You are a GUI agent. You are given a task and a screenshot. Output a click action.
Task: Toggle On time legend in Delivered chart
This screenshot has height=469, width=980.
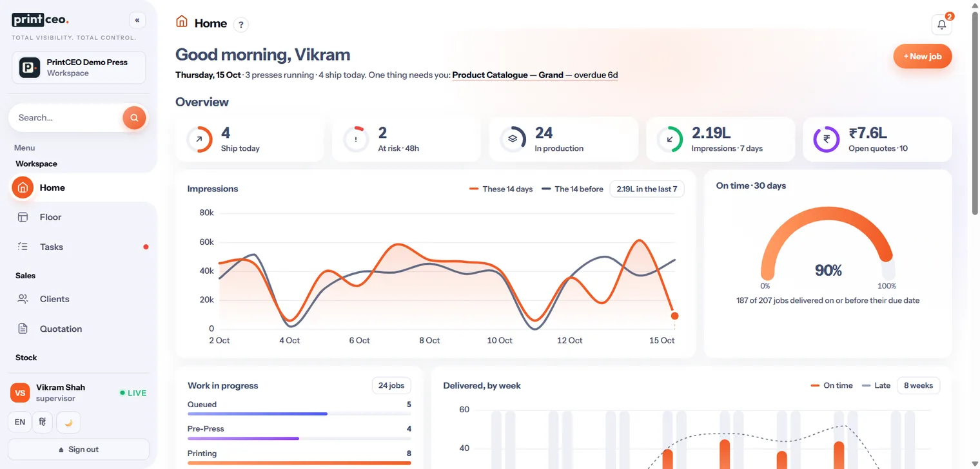[832, 385]
